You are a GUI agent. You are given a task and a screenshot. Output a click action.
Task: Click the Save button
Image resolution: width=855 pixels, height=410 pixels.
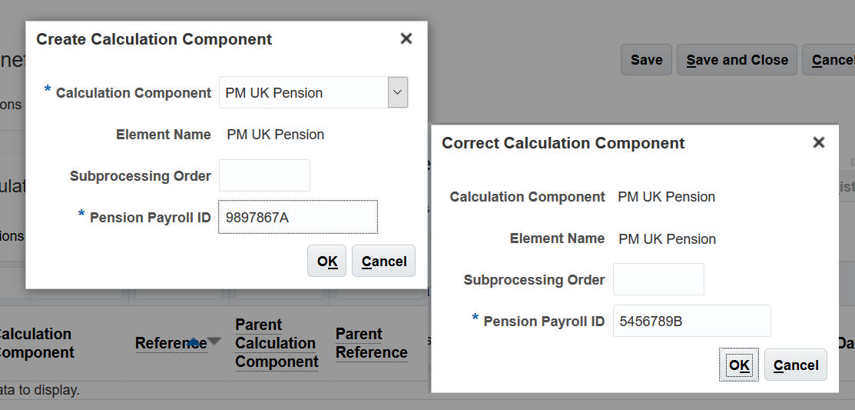[x=646, y=60]
